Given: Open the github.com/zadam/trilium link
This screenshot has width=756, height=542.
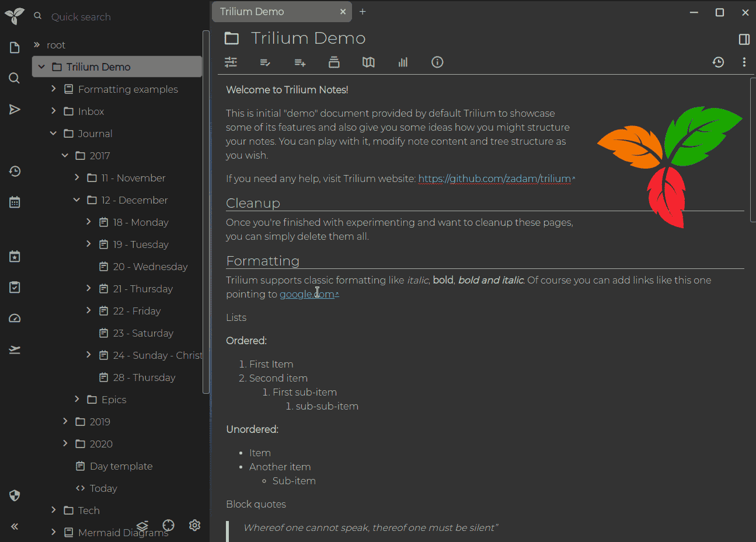Looking at the screenshot, I should pyautogui.click(x=494, y=179).
